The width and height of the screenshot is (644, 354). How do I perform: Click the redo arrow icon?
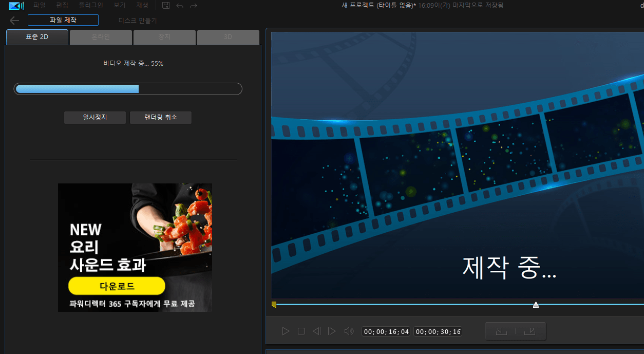point(194,6)
